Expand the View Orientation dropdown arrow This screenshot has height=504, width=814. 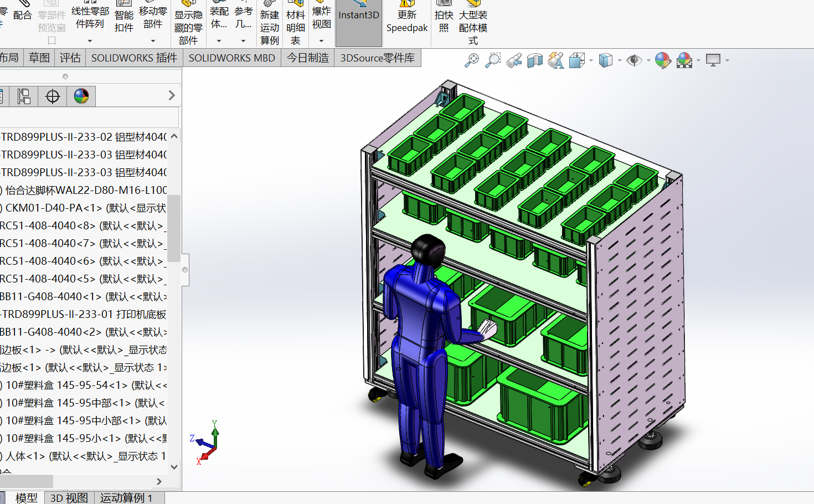click(591, 60)
